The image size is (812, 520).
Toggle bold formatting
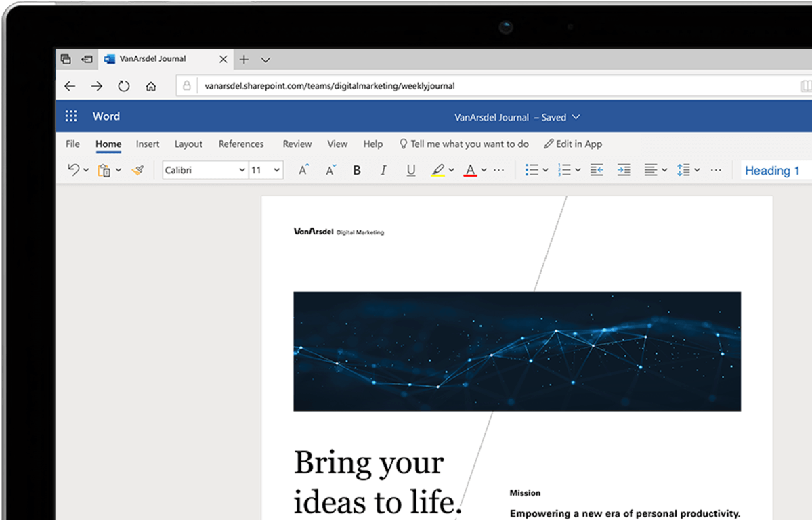click(357, 170)
